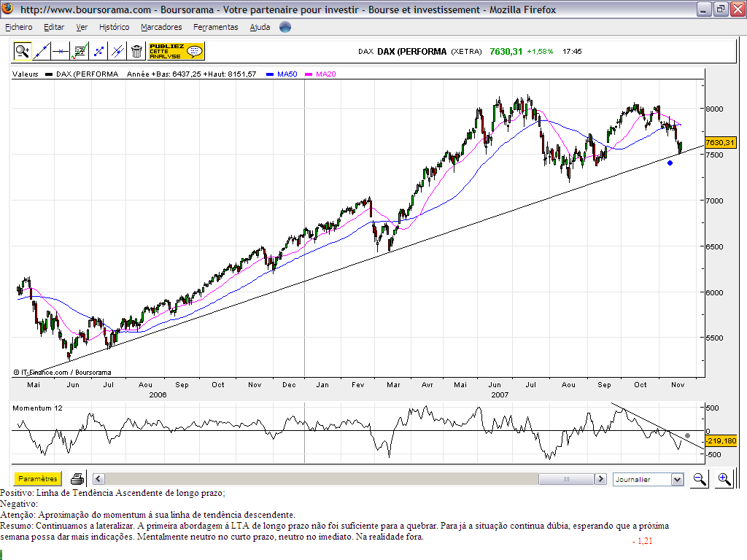Viewport: 747px width, 560px height.
Task: Zoom in the chart timeline
Action: 724,479
